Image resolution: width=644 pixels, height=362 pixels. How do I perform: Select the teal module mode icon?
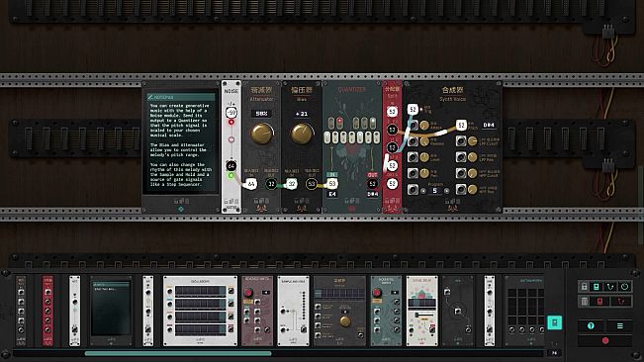pos(597,287)
